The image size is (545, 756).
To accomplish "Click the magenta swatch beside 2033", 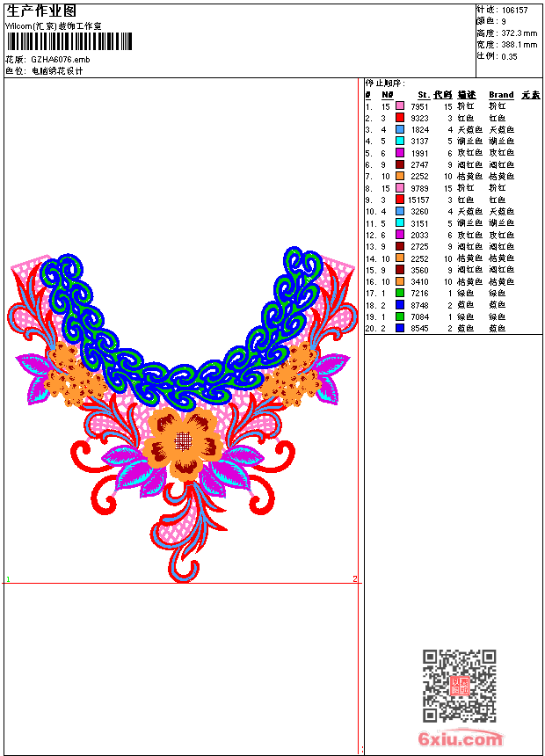I will click(400, 235).
